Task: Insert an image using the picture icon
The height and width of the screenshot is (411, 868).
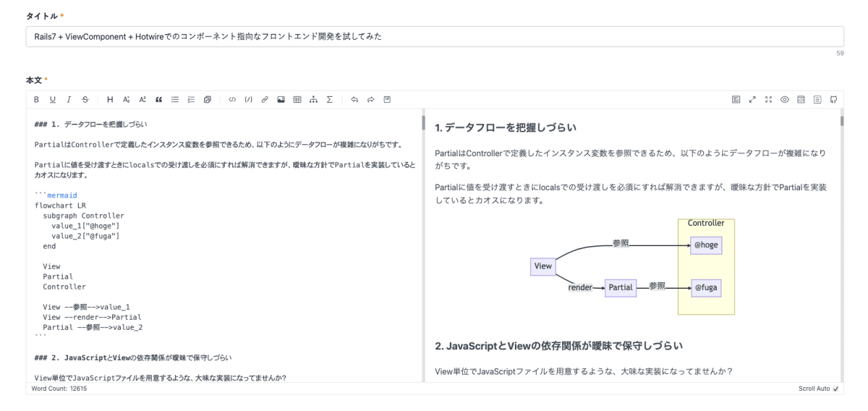Action: point(281,98)
